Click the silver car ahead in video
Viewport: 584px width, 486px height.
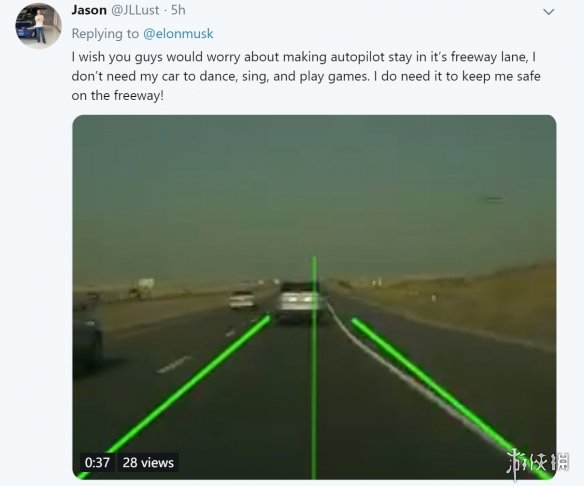pos(301,302)
